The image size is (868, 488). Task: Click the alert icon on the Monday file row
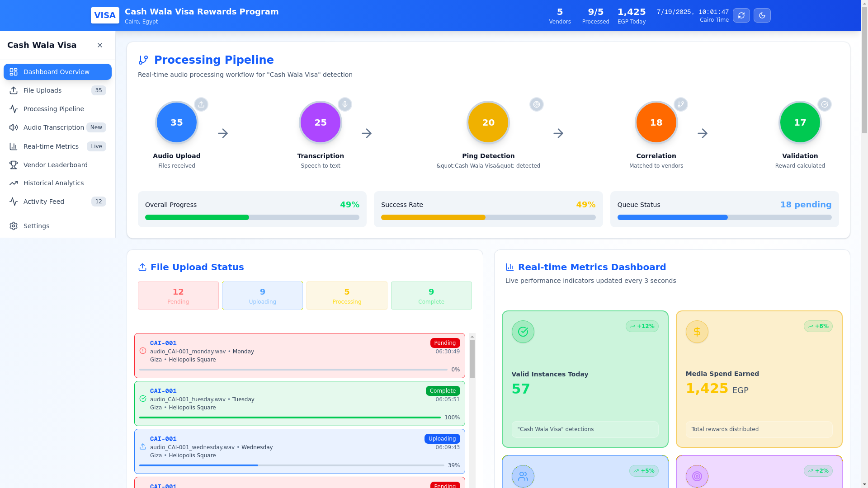point(143,351)
